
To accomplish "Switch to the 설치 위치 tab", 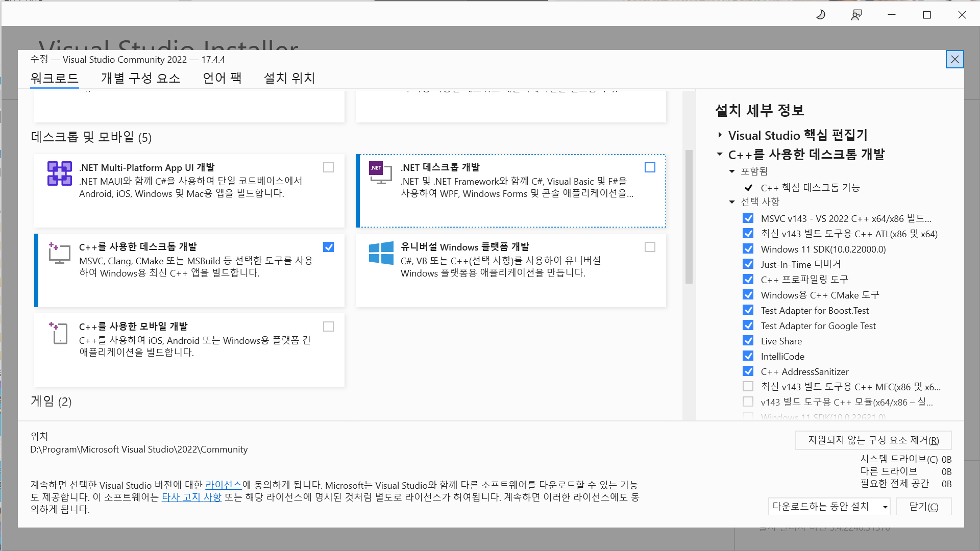I will point(289,78).
